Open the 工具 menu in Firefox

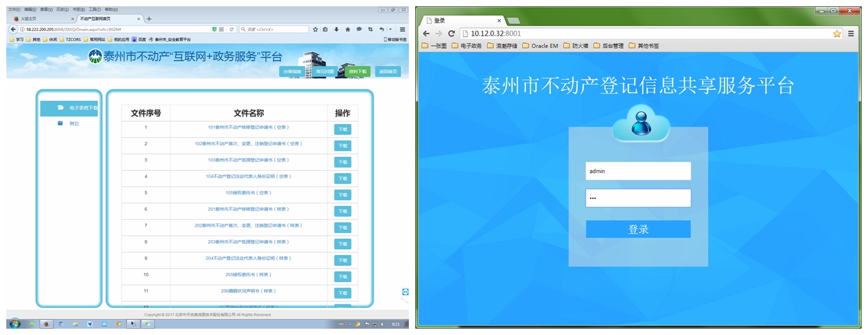click(94, 9)
